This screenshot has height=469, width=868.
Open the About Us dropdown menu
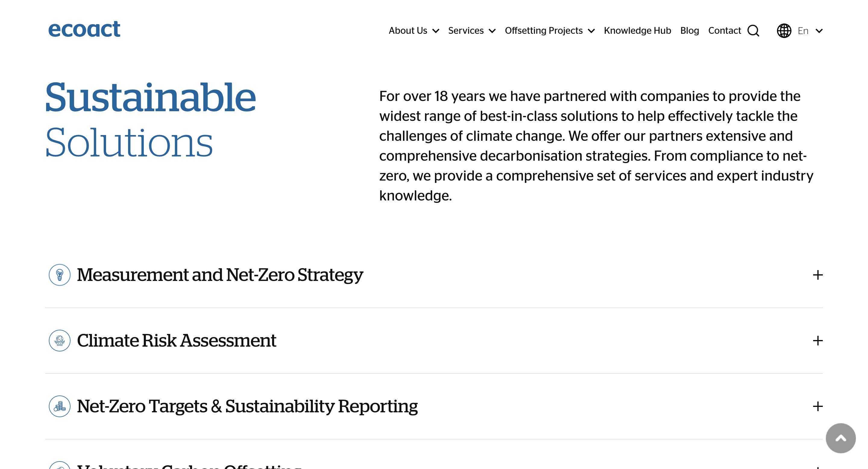(x=414, y=31)
